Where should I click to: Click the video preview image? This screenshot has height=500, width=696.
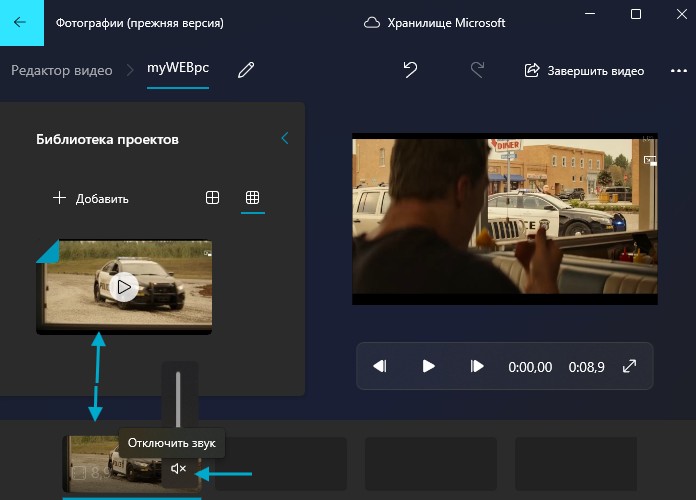[505, 219]
